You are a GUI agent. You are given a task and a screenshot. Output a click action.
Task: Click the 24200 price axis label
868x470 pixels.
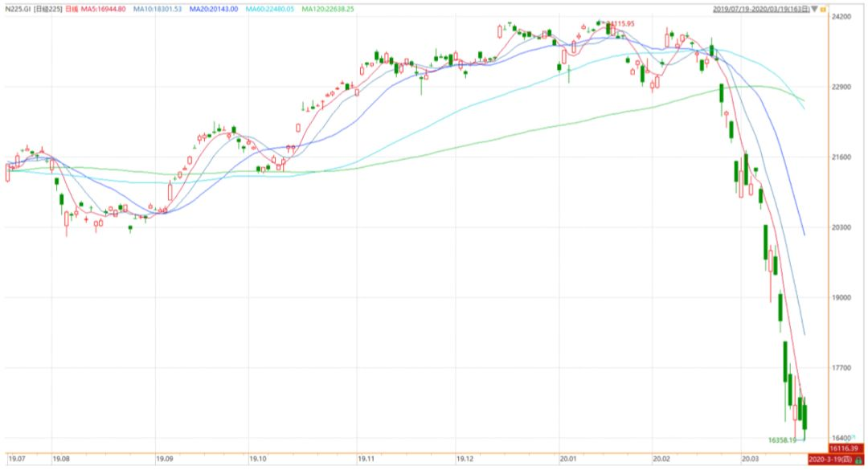click(x=841, y=17)
